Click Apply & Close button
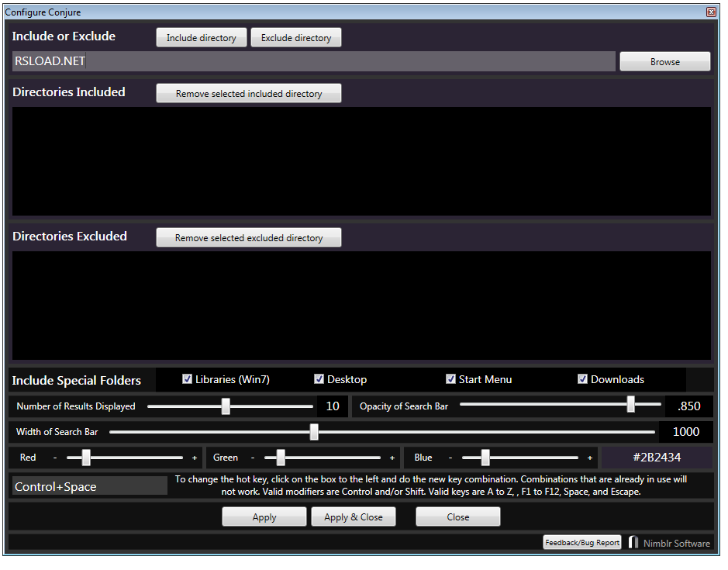This screenshot has height=570, width=728. coord(354,517)
